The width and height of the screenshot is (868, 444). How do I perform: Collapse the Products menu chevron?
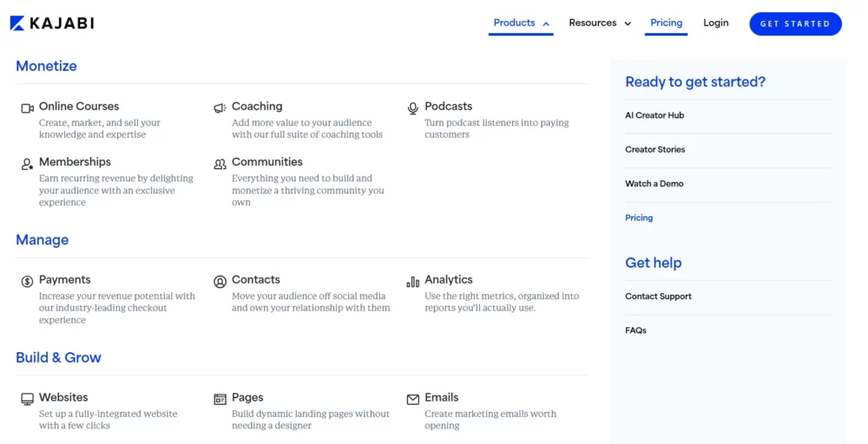pyautogui.click(x=546, y=23)
